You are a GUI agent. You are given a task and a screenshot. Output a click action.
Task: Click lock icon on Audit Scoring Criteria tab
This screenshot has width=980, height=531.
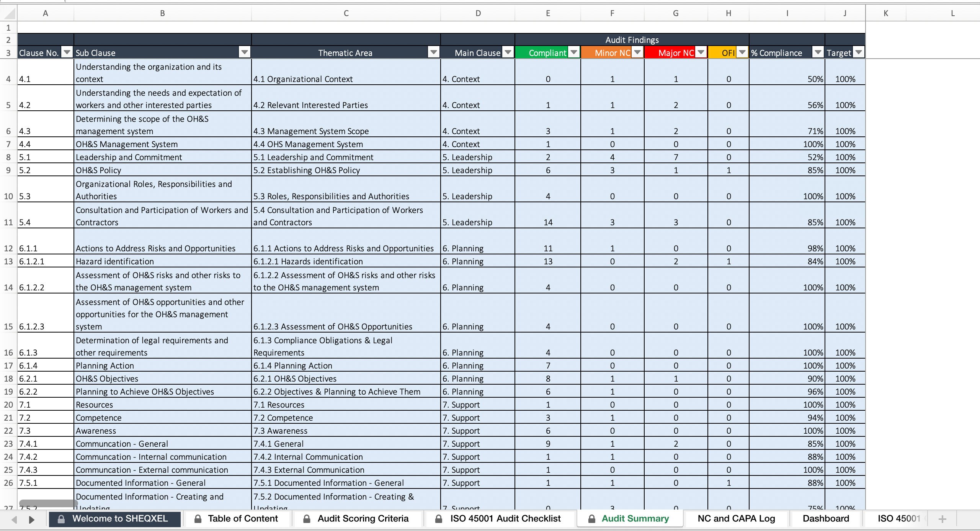[307, 519]
